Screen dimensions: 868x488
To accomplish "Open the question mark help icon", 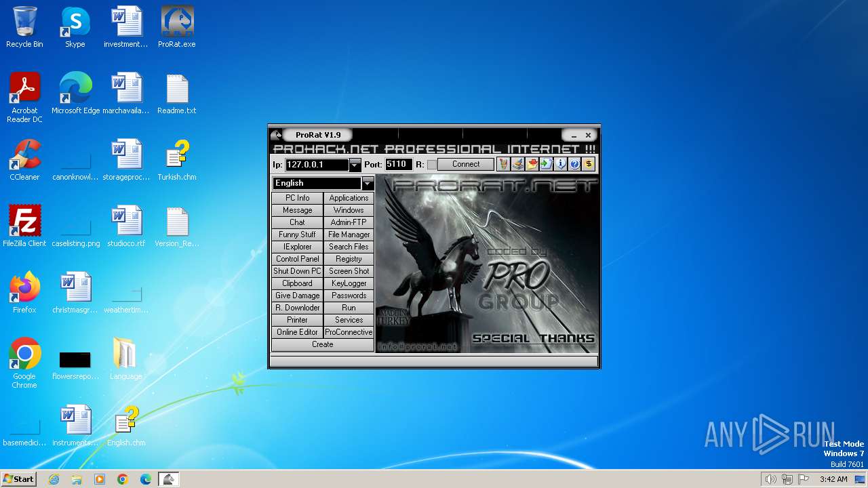I will (574, 164).
